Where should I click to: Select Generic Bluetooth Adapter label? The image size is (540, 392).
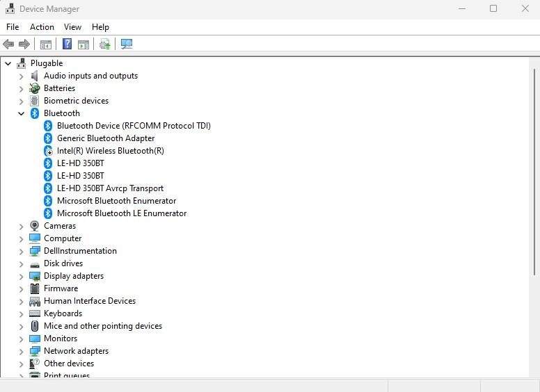[106, 138]
